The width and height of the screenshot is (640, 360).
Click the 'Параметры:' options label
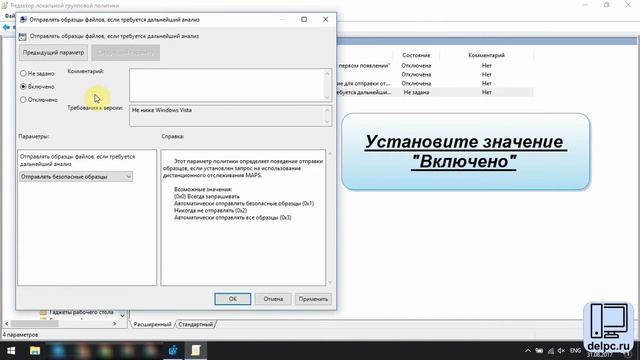(x=33, y=136)
